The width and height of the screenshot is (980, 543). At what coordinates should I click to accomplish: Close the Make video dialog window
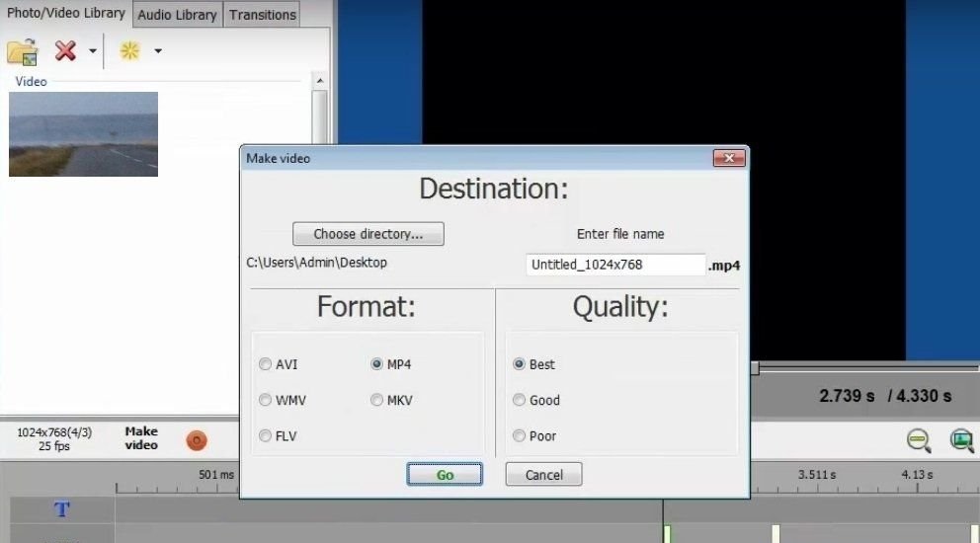[729, 158]
